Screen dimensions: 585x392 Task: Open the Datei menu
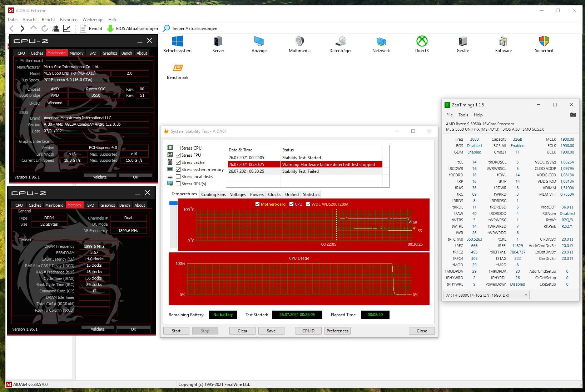point(13,20)
